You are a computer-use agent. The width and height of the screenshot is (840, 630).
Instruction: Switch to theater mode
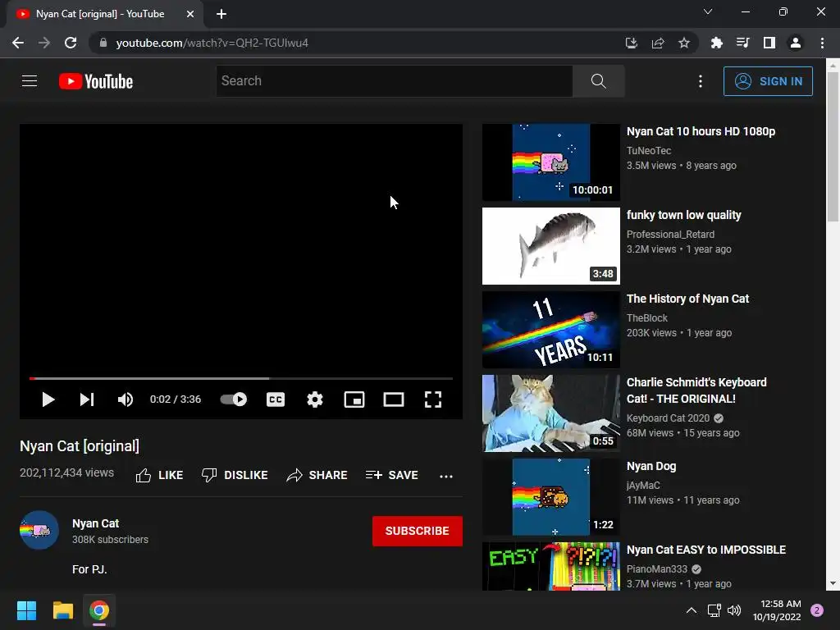pyautogui.click(x=394, y=399)
